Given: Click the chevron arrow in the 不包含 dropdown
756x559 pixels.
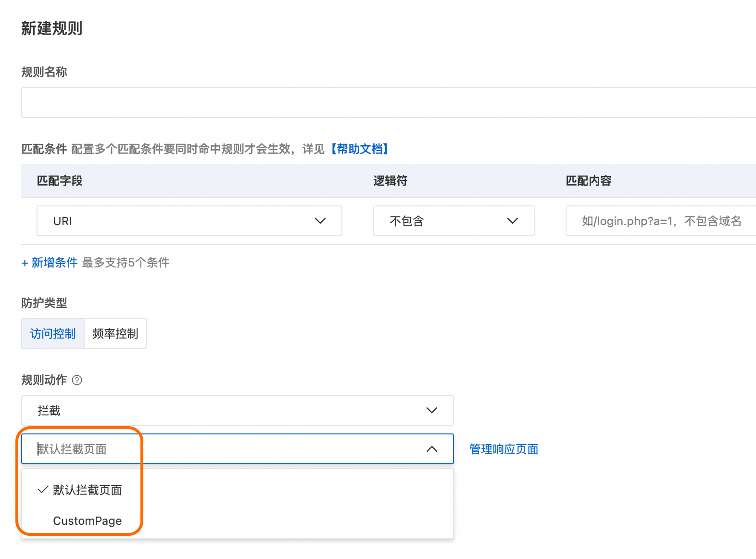Looking at the screenshot, I should click(513, 221).
